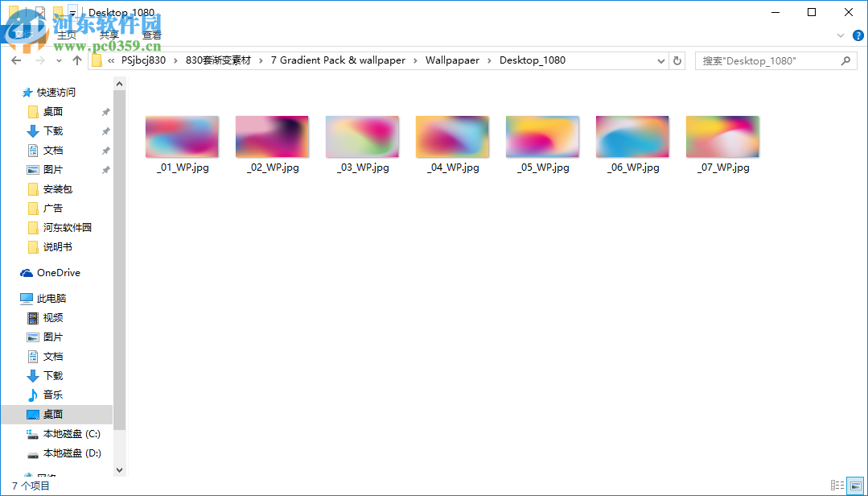868x496 pixels.
Task: Open 音乐 music library
Action: coord(52,395)
